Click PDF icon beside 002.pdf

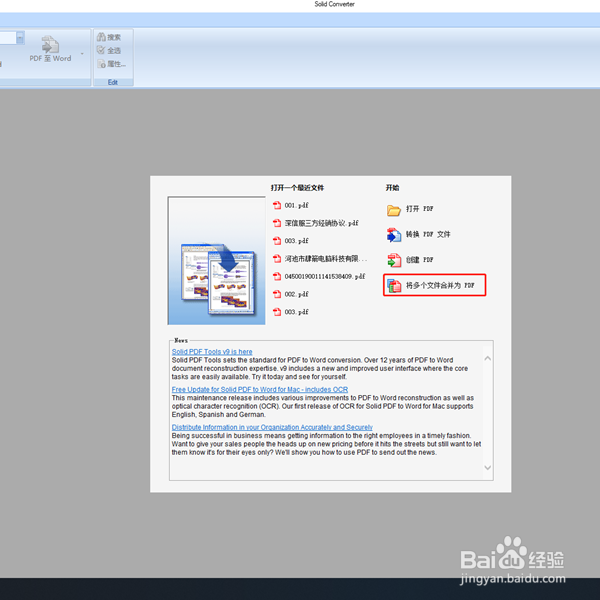click(277, 294)
